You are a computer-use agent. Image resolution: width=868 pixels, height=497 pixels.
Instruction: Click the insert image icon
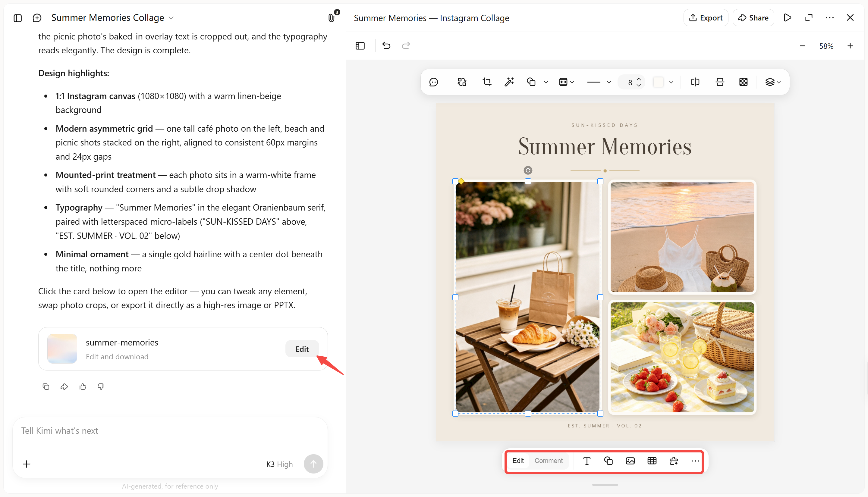click(x=630, y=461)
